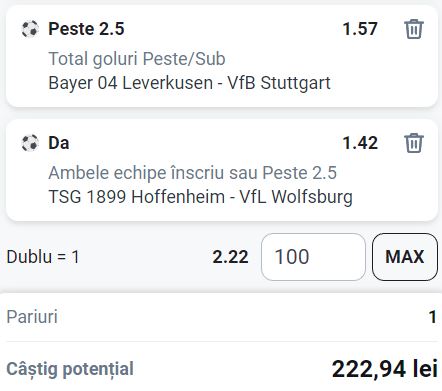The height and width of the screenshot is (391, 442).
Task: Set stake using the MAX button
Action: [405, 257]
